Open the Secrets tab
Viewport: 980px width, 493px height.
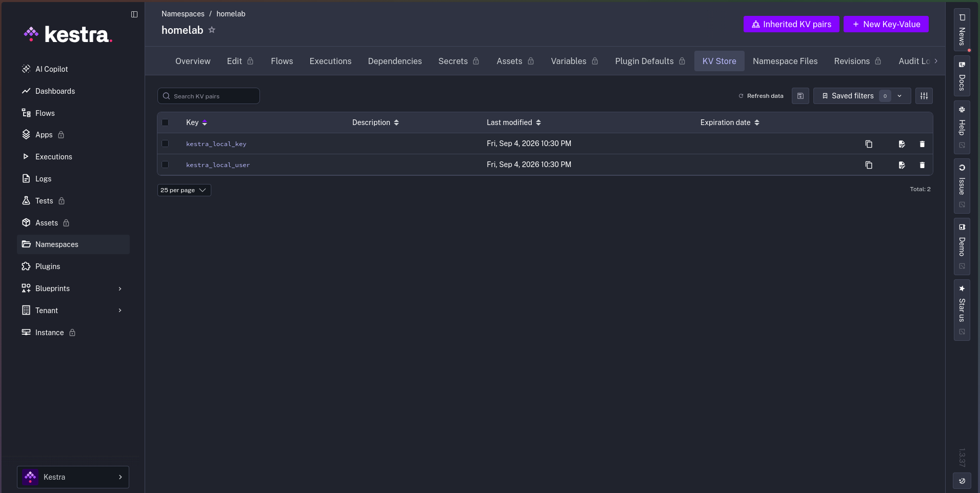[x=459, y=61]
